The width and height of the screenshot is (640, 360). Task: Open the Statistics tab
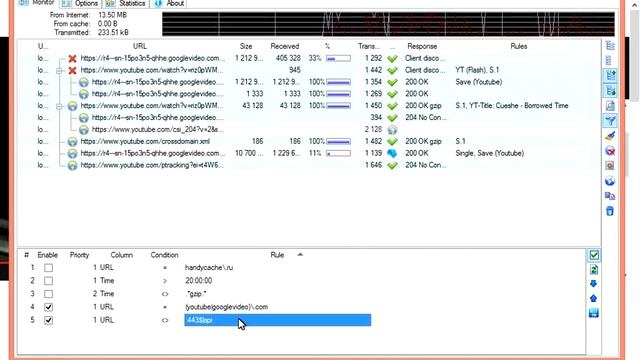(x=126, y=4)
